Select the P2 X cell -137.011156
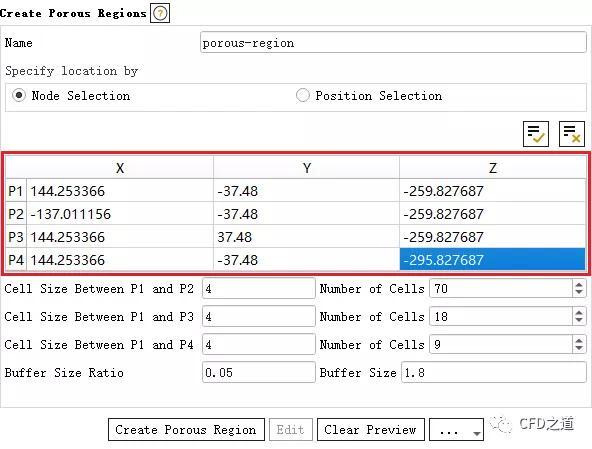 pyautogui.click(x=120, y=214)
